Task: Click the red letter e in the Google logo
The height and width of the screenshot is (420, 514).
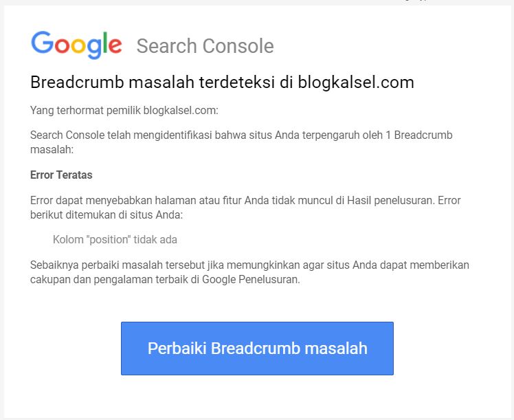Action: pos(115,45)
